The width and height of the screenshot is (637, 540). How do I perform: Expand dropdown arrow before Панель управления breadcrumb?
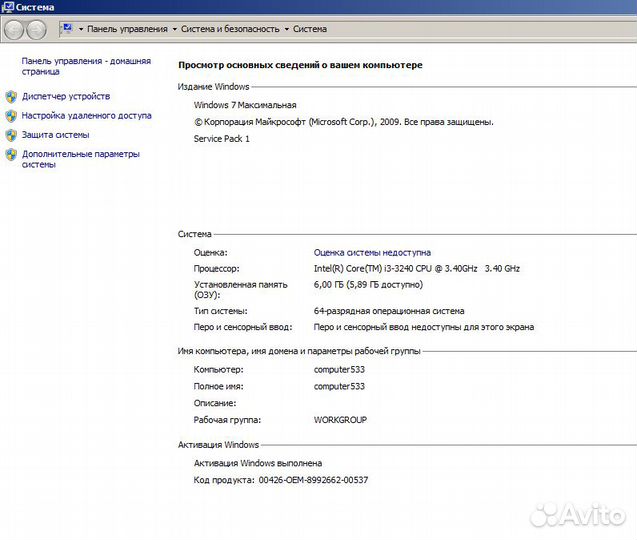click(x=81, y=29)
